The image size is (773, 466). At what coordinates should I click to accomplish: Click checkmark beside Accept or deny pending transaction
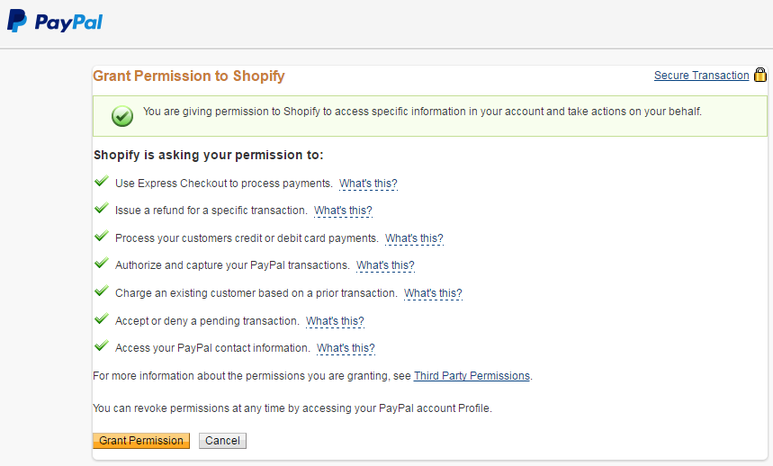(x=100, y=319)
